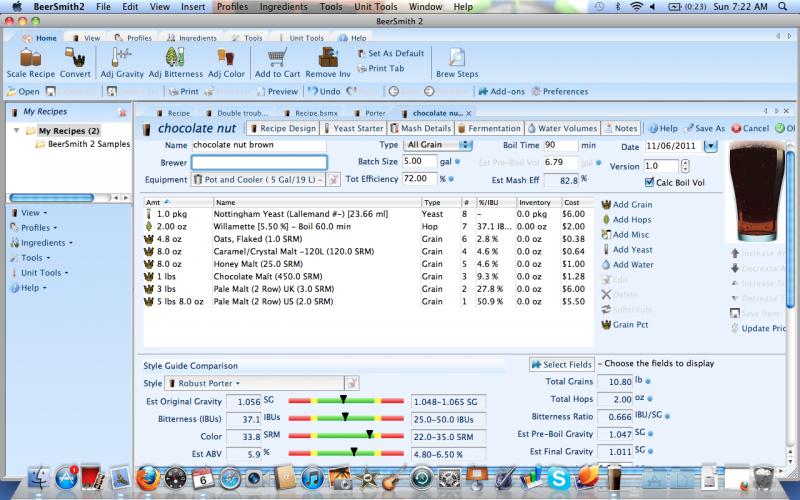Click the equipment profile picker icon
The width and height of the screenshot is (800, 500).
point(333,180)
